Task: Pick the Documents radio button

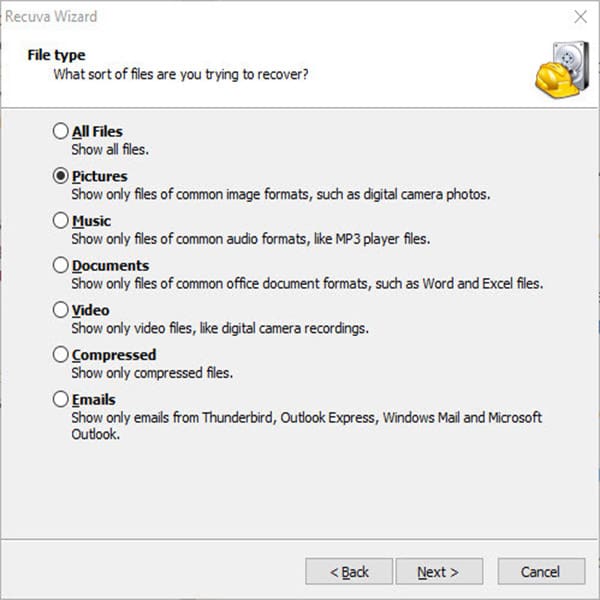Action: point(60,266)
